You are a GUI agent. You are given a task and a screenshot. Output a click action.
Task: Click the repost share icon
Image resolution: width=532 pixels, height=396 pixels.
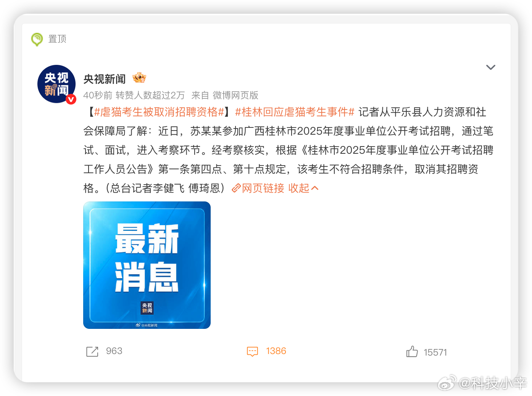92,351
